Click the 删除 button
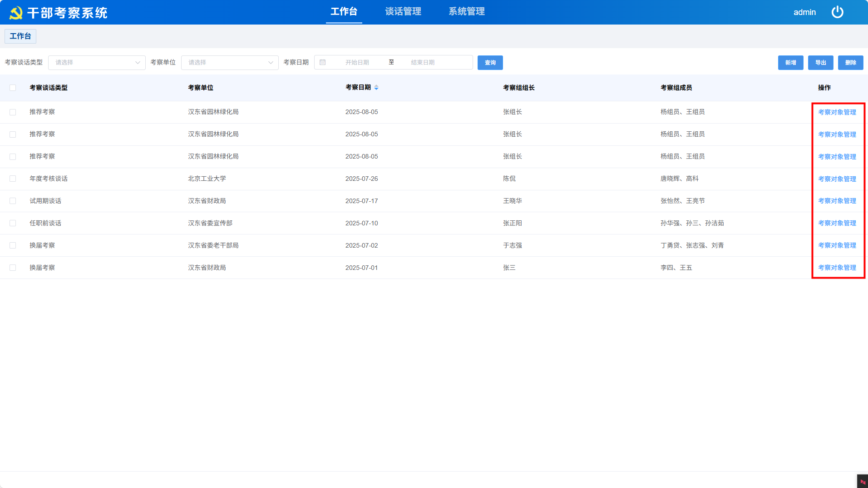868x488 pixels. point(850,62)
